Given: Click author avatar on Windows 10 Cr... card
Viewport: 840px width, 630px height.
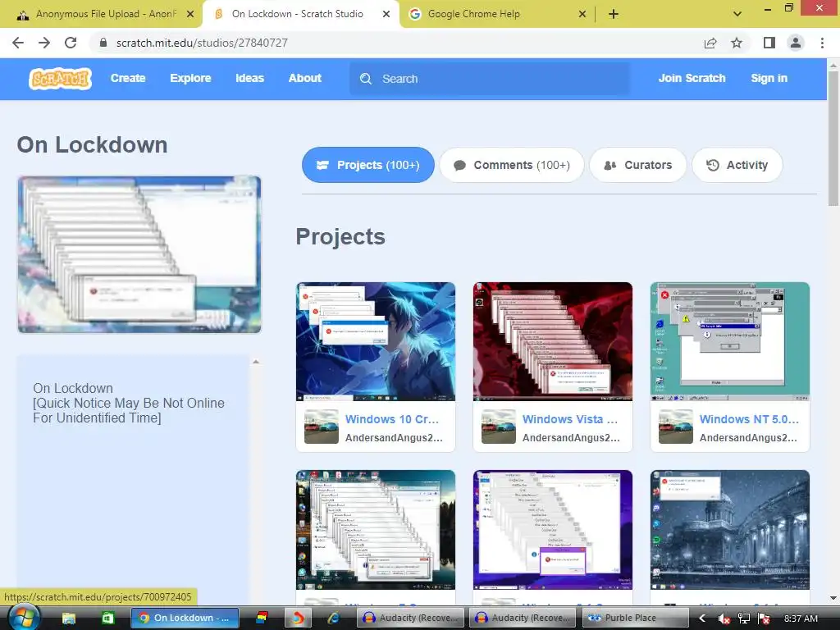Looking at the screenshot, I should click(322, 427).
